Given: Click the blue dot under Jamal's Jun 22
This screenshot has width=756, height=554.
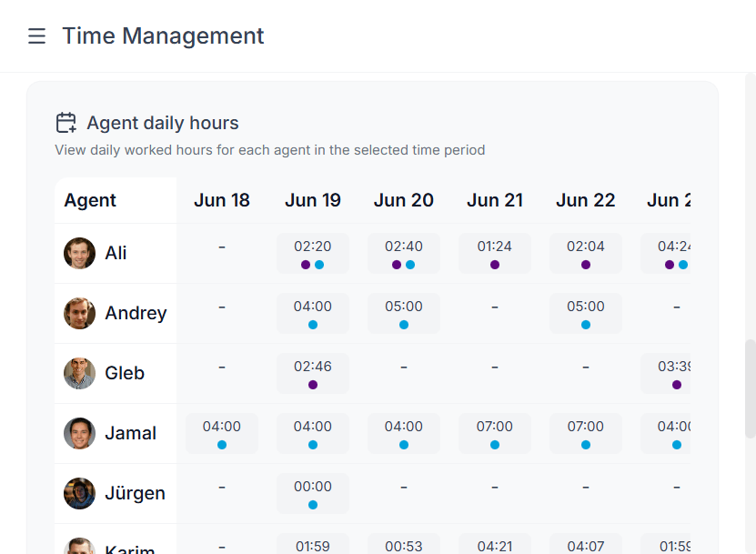Looking at the screenshot, I should click(x=586, y=445).
